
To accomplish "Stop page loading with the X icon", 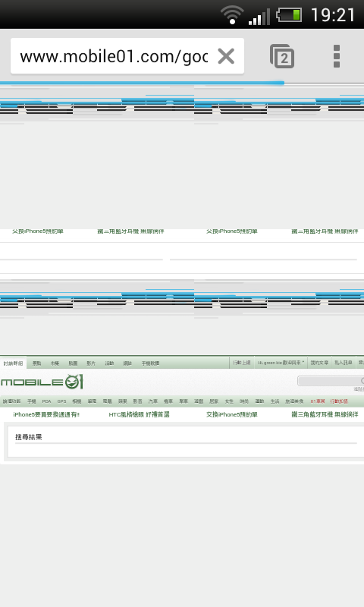I will click(226, 56).
